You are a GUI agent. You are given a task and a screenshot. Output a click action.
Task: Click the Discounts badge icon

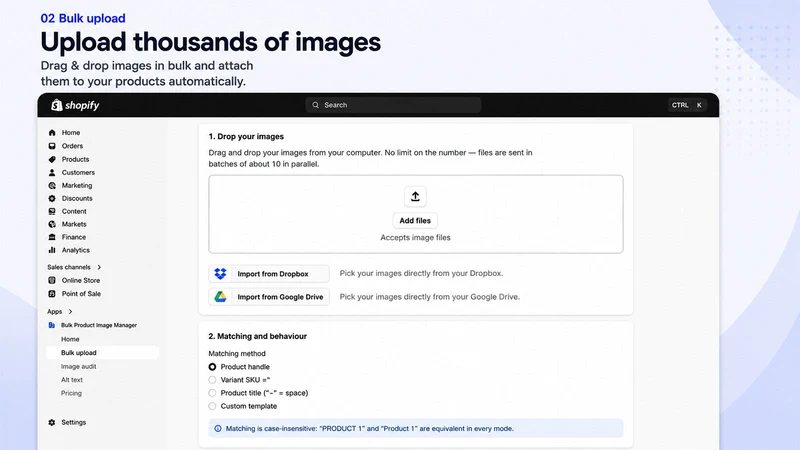coord(52,198)
